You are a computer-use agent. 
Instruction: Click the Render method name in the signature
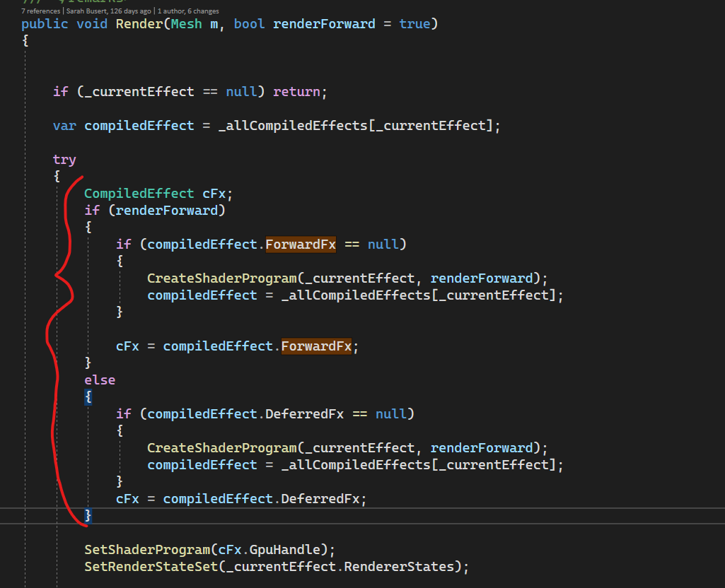[139, 24]
